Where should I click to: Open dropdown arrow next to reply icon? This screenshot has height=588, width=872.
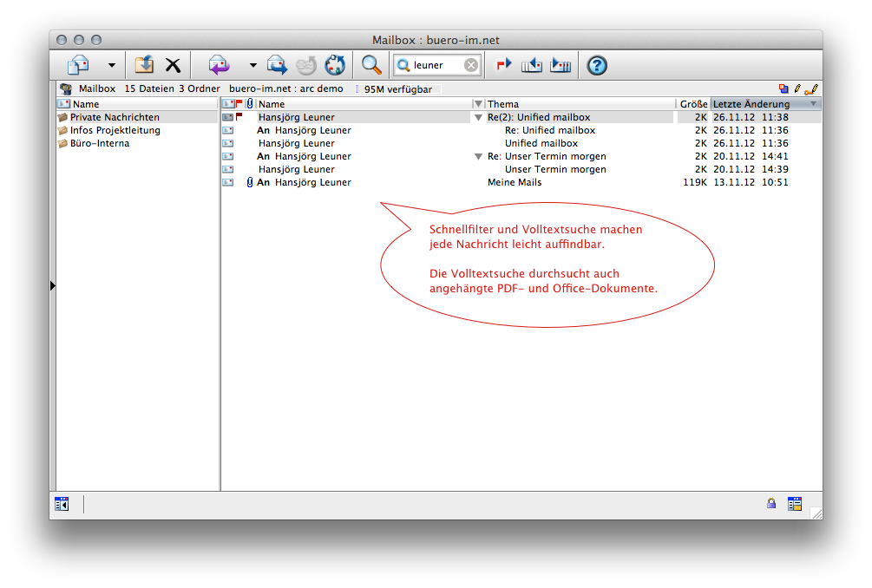coord(252,66)
